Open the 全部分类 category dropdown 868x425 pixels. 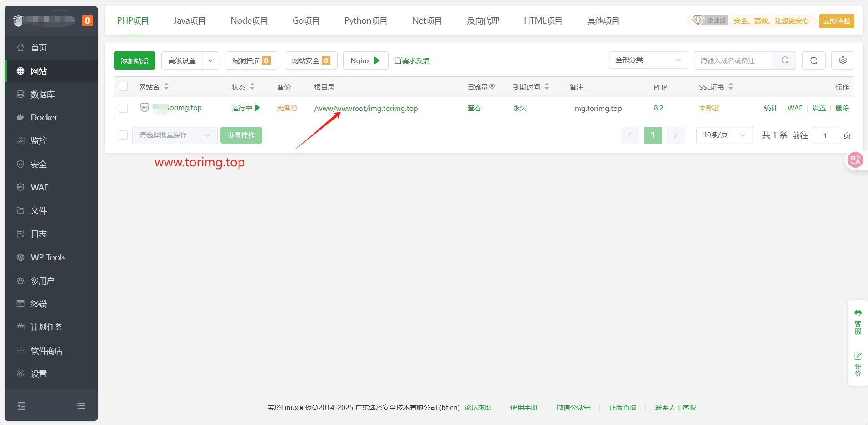coord(648,60)
